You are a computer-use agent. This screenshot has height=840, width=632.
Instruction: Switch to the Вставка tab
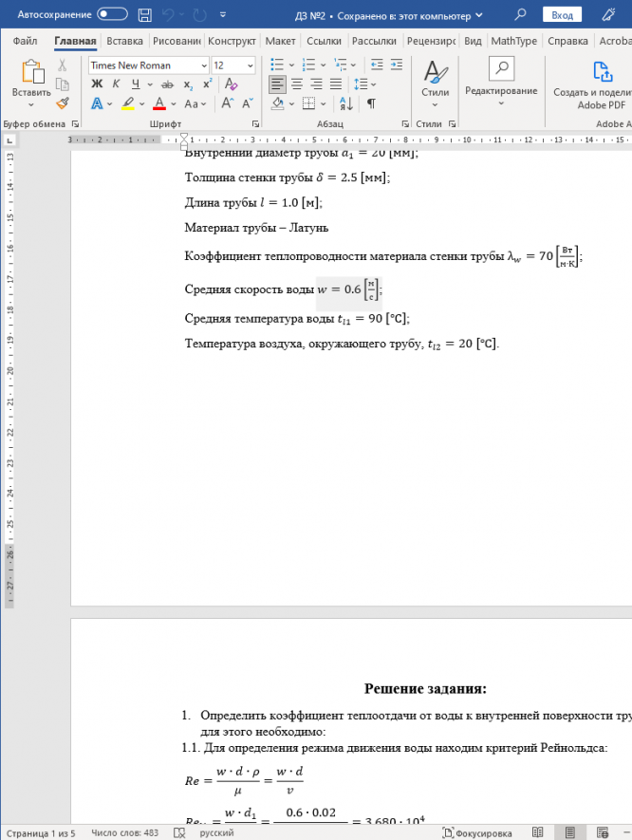pyautogui.click(x=125, y=41)
